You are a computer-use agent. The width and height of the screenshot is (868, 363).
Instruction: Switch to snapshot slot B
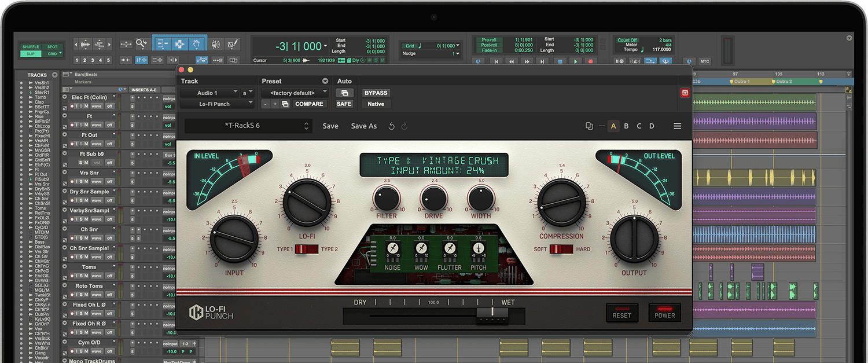click(626, 126)
